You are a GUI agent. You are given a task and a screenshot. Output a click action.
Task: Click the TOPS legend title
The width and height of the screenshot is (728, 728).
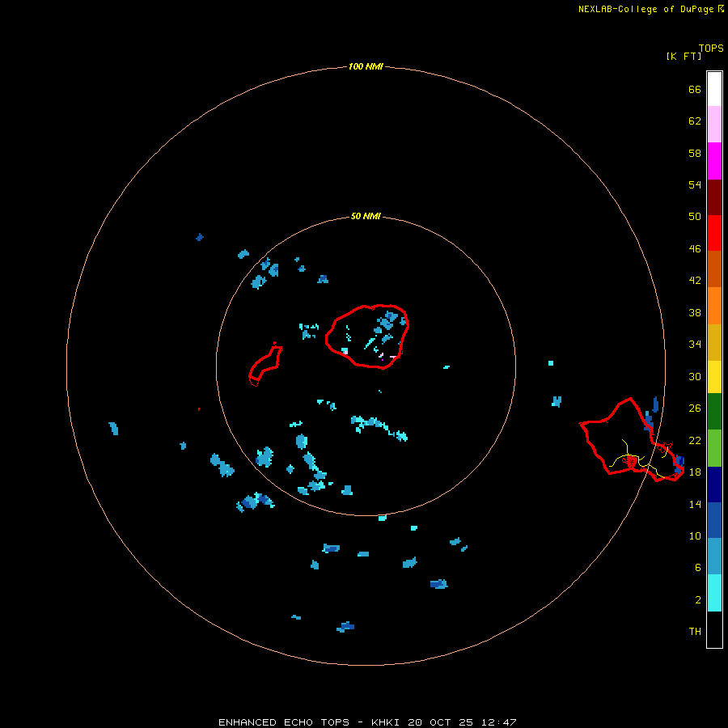point(711,48)
